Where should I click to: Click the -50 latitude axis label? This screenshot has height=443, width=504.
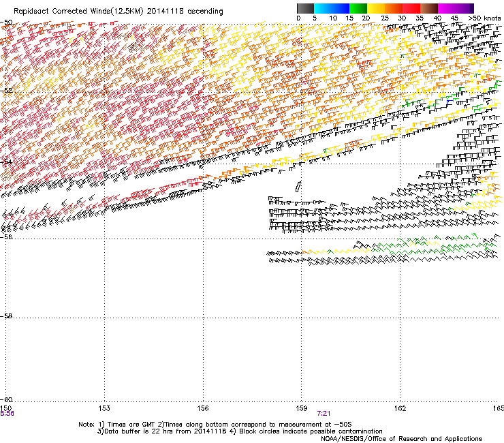tap(6, 22)
